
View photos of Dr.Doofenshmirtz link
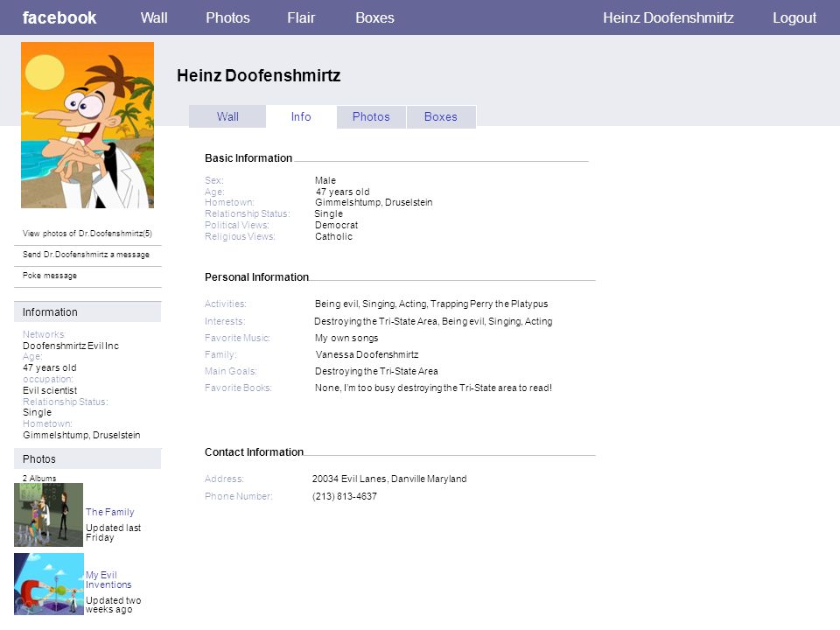tap(87, 234)
